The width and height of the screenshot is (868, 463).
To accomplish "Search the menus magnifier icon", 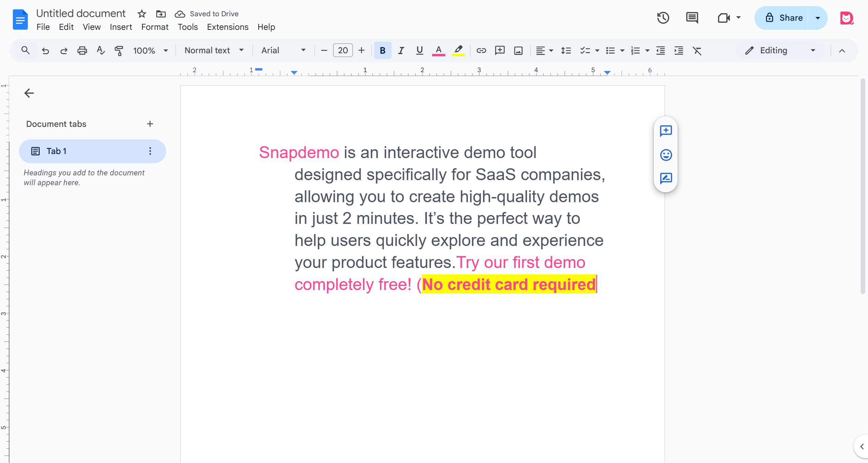I will (x=25, y=51).
